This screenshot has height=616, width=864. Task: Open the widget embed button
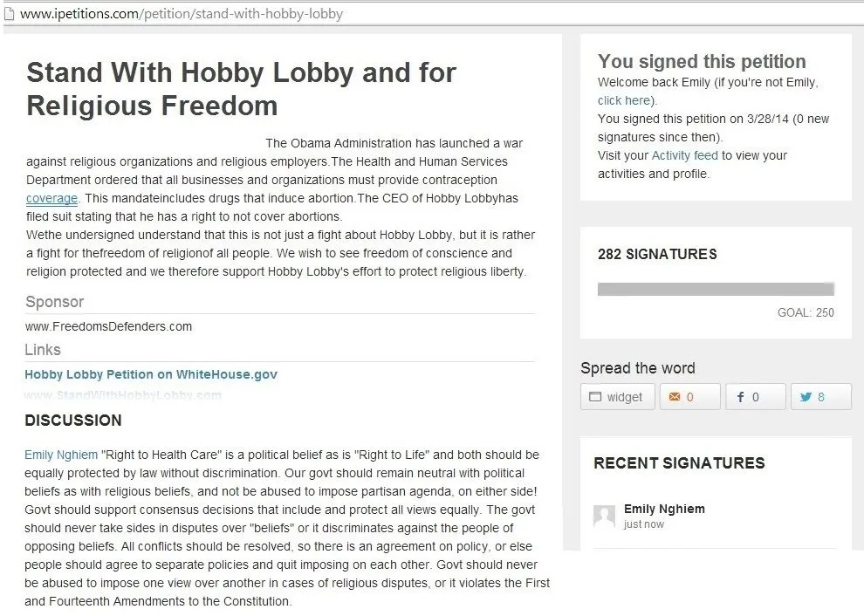coord(617,397)
